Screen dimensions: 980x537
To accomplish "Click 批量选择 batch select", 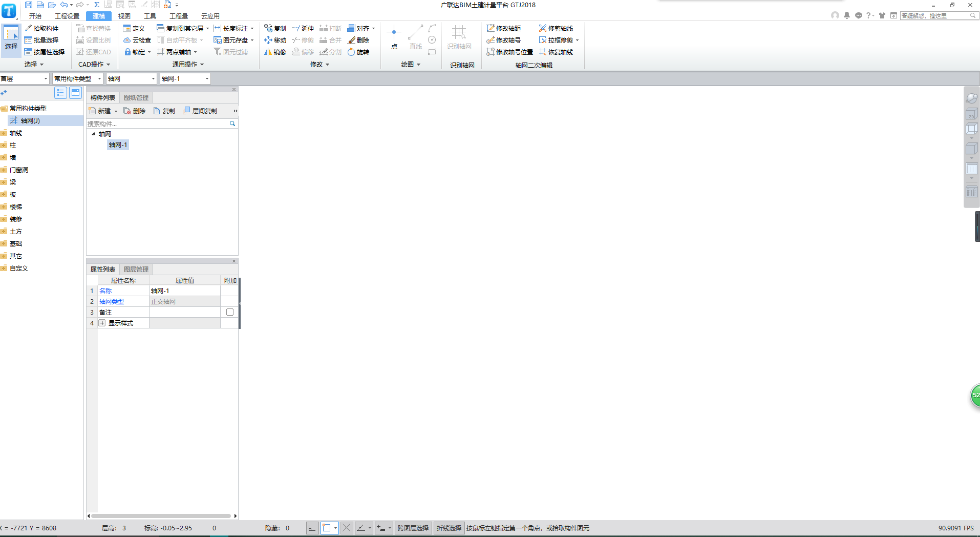I will 41,40.
